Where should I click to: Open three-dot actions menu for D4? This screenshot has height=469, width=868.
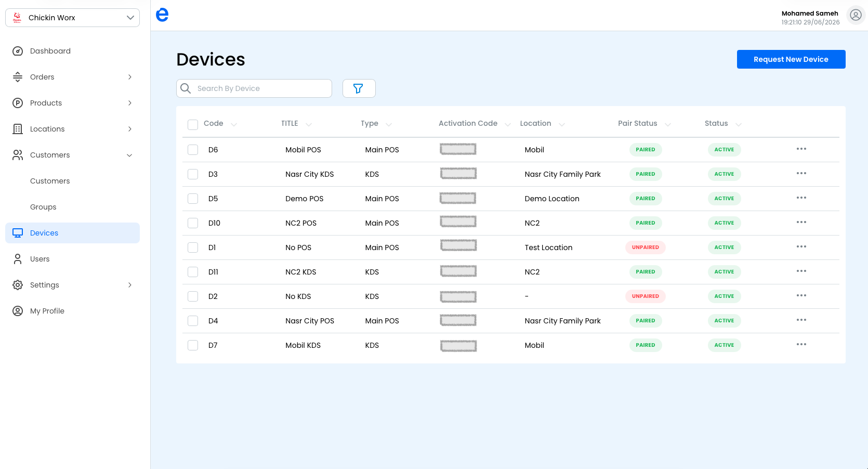click(801, 320)
